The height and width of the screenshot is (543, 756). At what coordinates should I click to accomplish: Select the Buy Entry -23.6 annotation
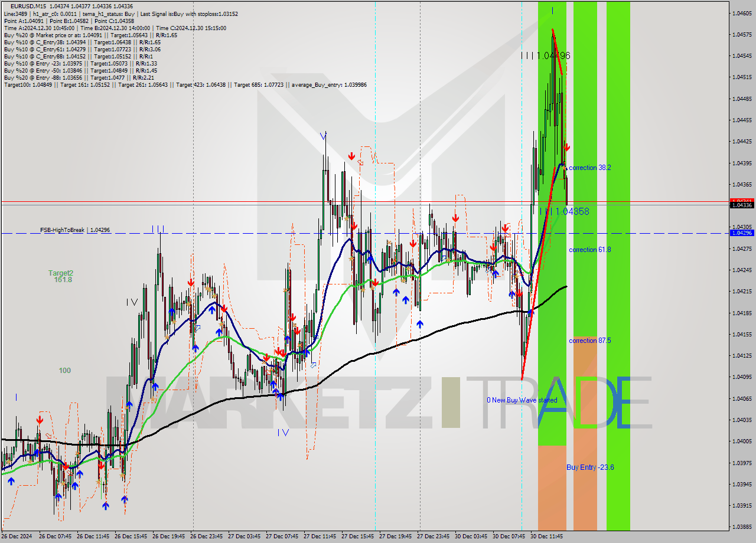pos(589,467)
